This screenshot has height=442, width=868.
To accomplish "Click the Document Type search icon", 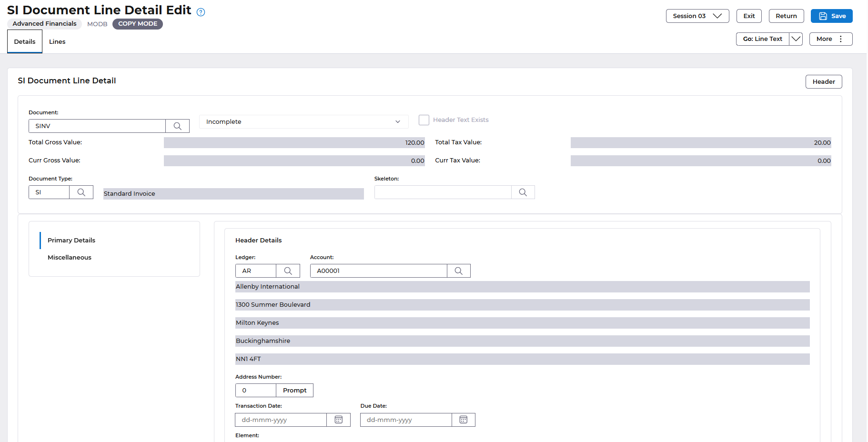I will pyautogui.click(x=81, y=192).
